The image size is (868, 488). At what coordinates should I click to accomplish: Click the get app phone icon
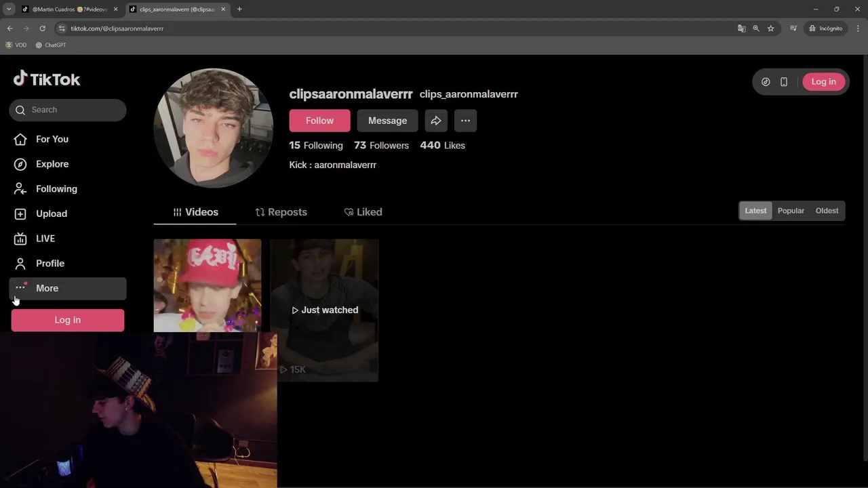coord(784,81)
